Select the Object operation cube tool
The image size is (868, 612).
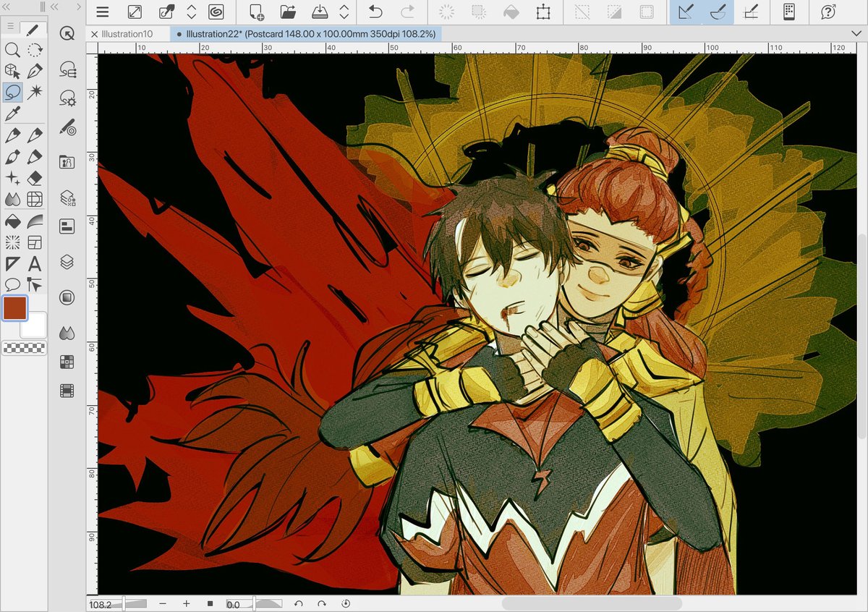click(12, 71)
